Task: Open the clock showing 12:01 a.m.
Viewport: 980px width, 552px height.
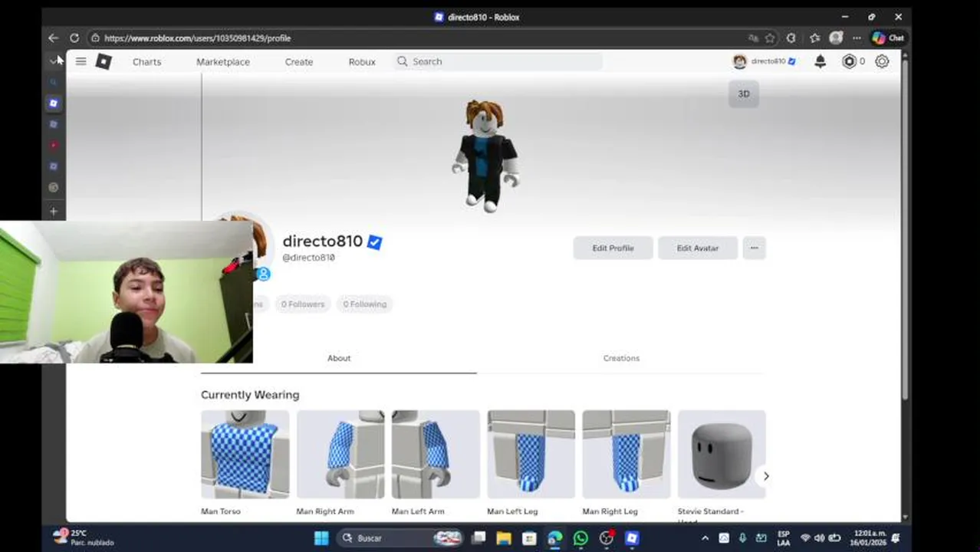Action: pos(870,537)
